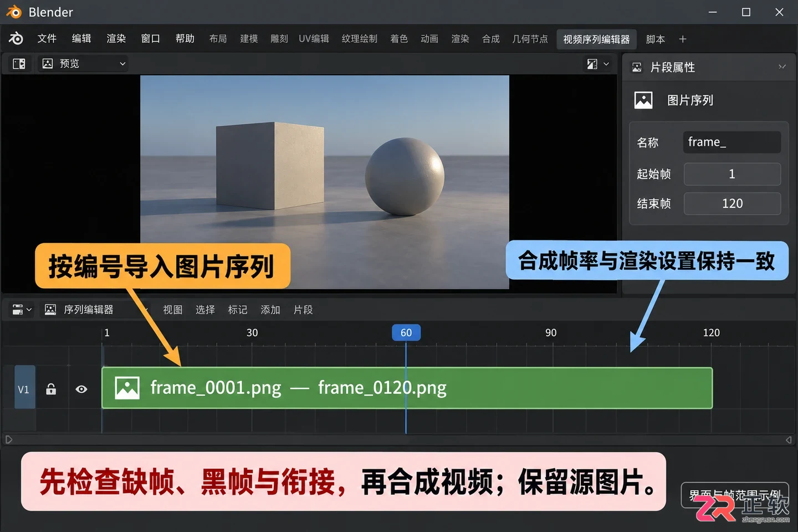Open the 序列编辑器 mode dropdown
Image resolution: width=798 pixels, height=532 pixels.
(x=95, y=309)
